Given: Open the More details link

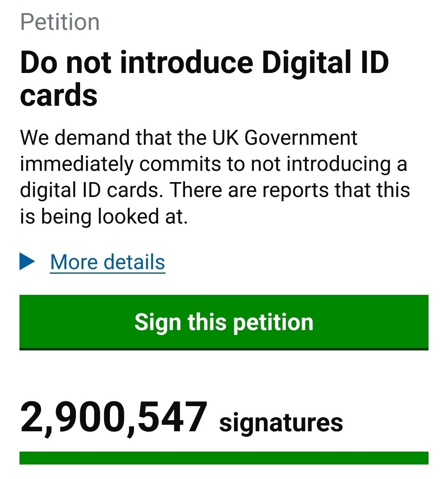Looking at the screenshot, I should (107, 262).
